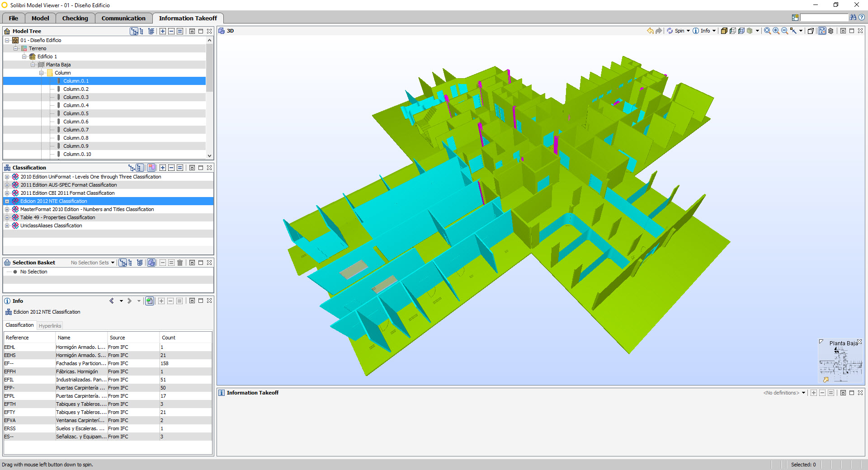This screenshot has width=868, height=470.
Task: Click the binoculars search icon
Action: pyautogui.click(x=853, y=17)
